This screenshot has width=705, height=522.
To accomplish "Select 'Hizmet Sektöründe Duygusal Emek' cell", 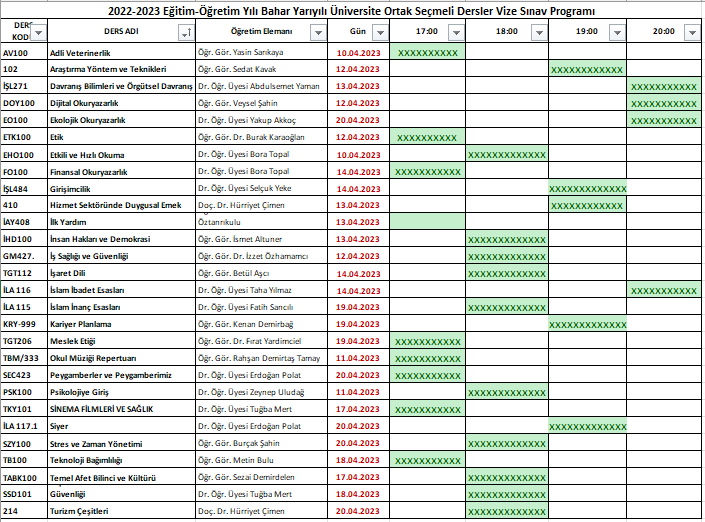I will tap(121, 205).
